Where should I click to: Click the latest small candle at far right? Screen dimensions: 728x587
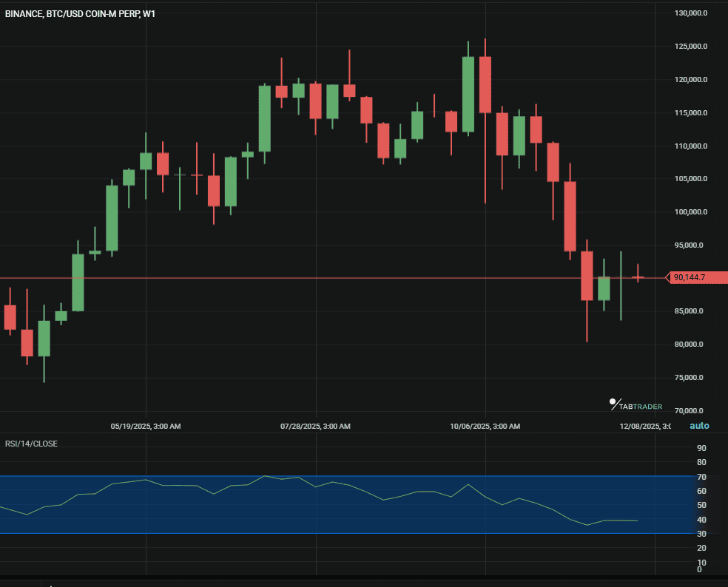638,277
